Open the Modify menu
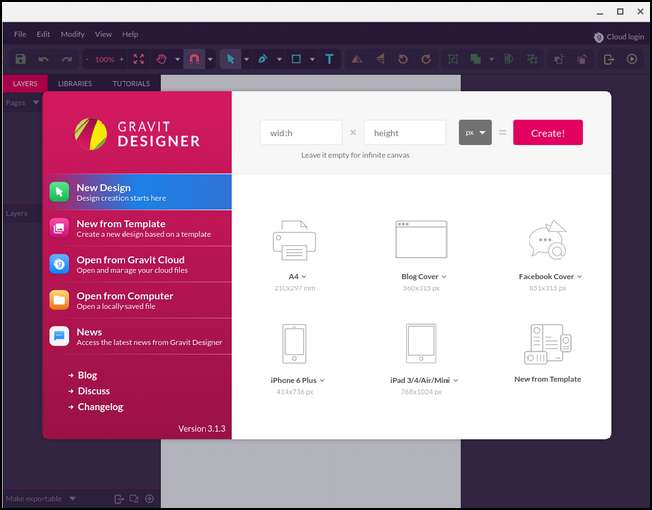Screen dimensions: 652x510 tap(72, 34)
